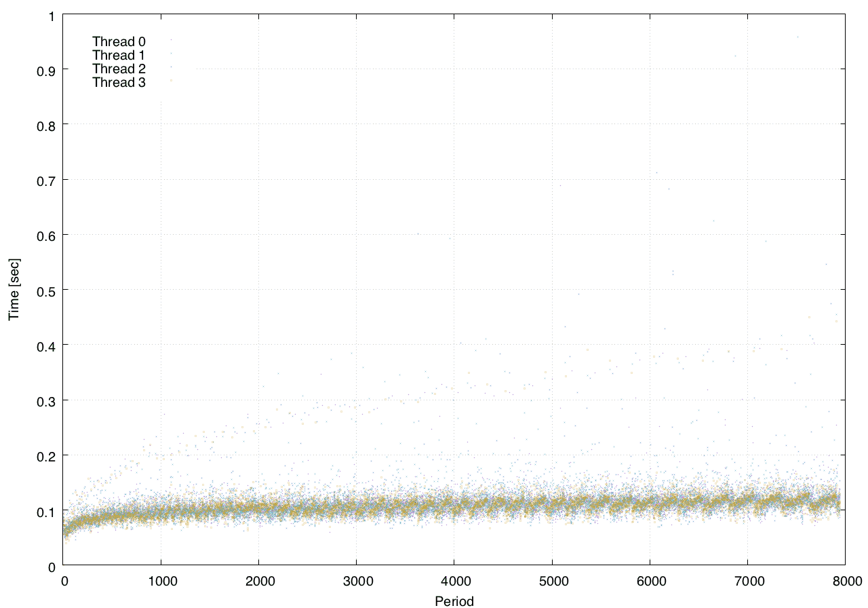
Task: Click the y-axis tick label 0.9
Action: pyautogui.click(x=47, y=70)
